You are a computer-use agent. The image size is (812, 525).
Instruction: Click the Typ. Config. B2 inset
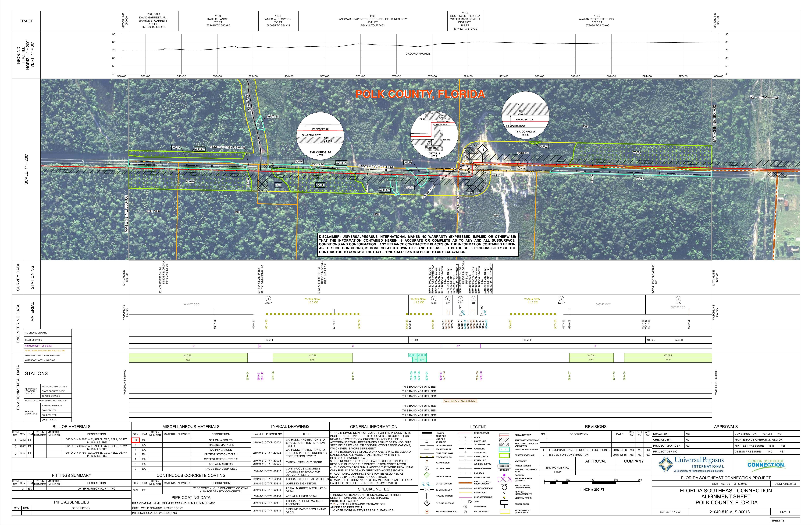pyautogui.click(x=320, y=136)
